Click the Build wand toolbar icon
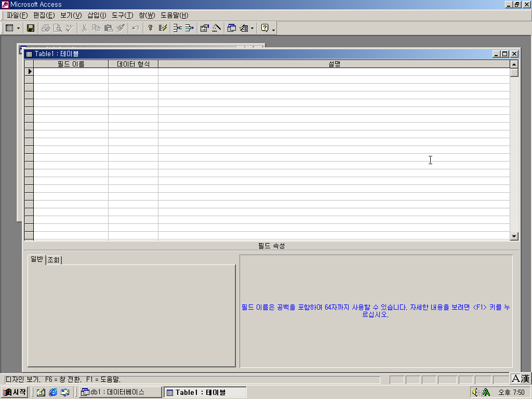Screen dimensions: 532x399 217,28
